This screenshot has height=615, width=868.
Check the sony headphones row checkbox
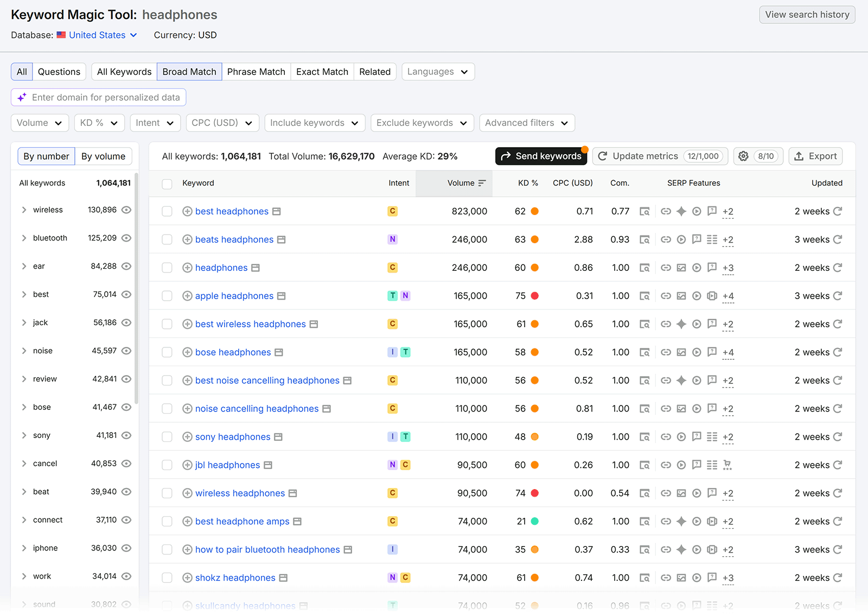[167, 437]
